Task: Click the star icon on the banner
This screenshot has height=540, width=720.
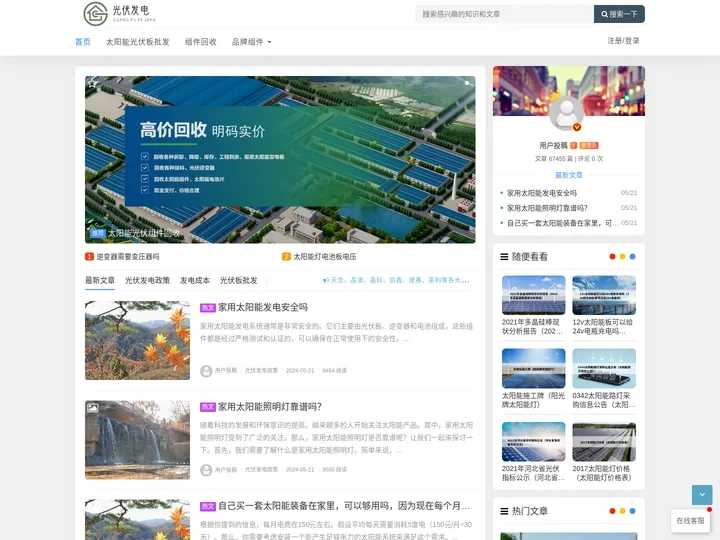Action: click(92, 83)
